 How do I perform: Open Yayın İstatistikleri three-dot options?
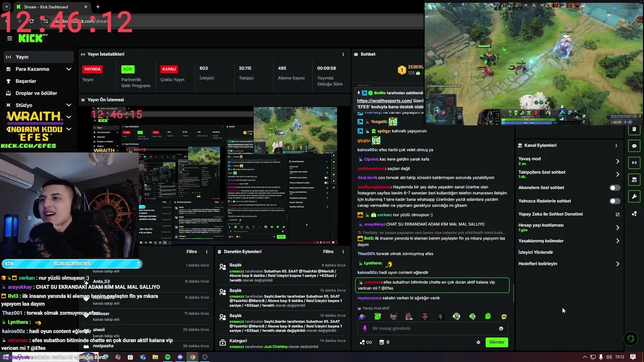(343, 54)
